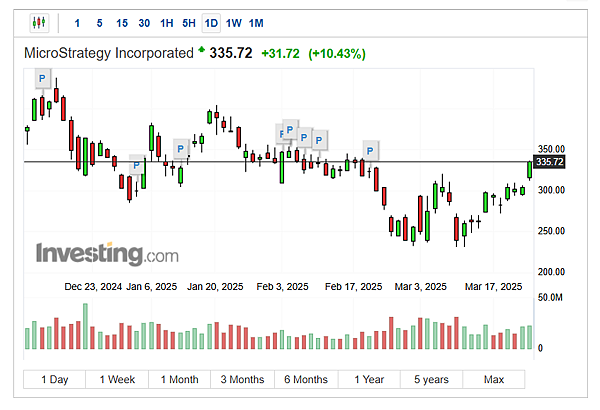This screenshot has height=410, width=600.
Task: Show the 6 Months range
Action: [x=306, y=379]
